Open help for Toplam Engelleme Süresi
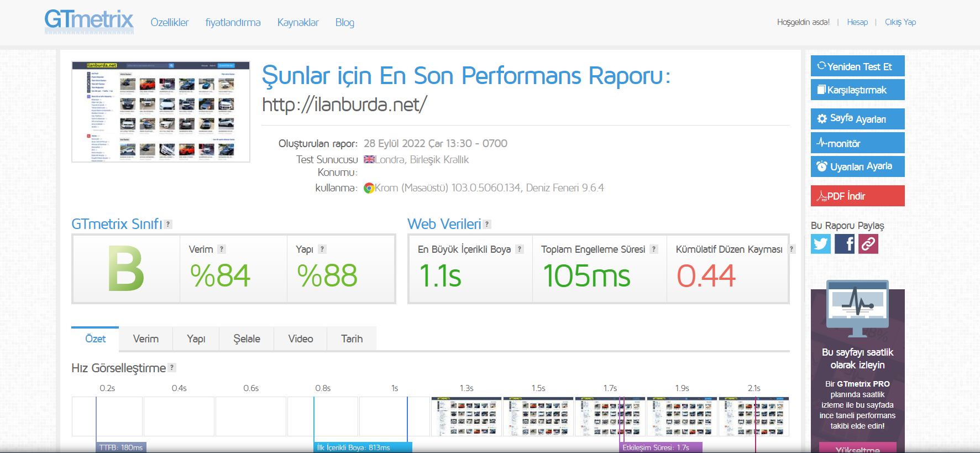 (x=654, y=249)
